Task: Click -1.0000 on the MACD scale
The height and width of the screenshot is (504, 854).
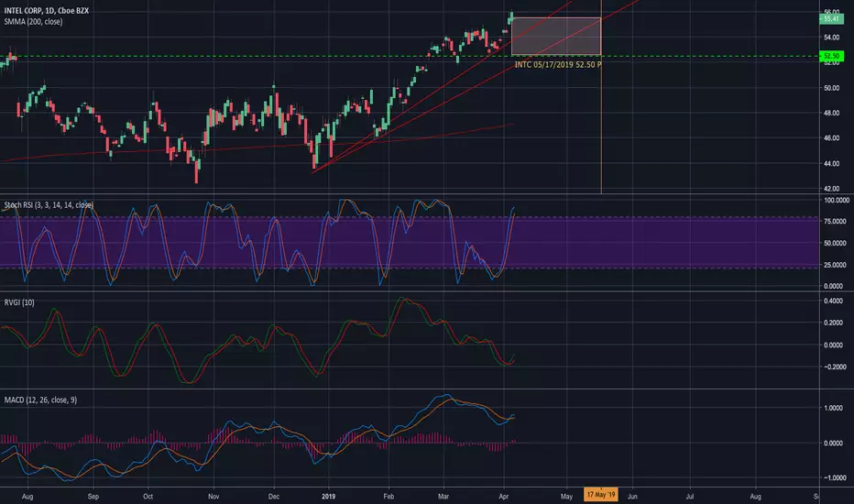Action: 833,478
